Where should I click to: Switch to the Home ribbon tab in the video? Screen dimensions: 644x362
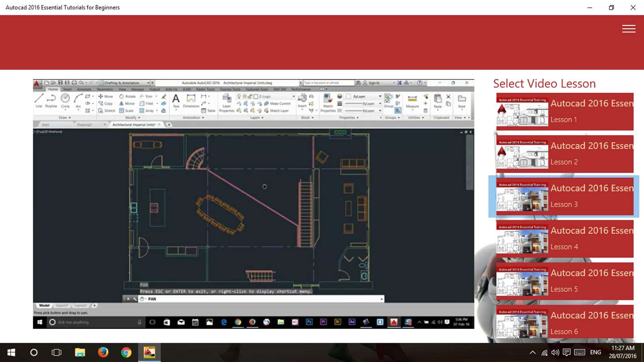click(53, 89)
